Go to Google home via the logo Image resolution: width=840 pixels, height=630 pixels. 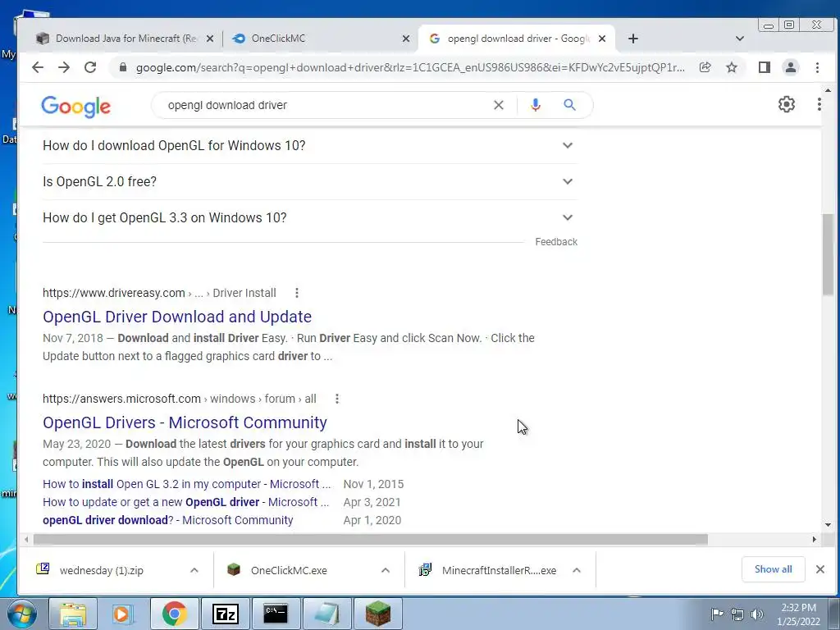(x=76, y=107)
